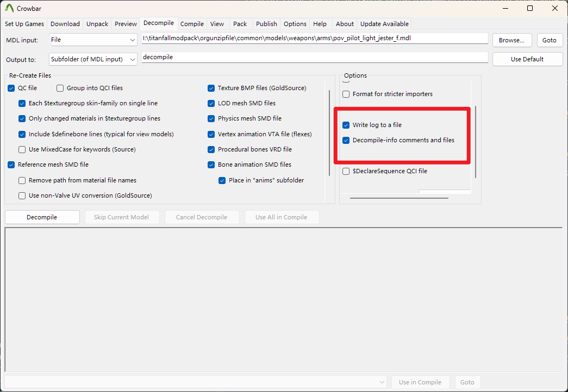Viewport: 568px width, 392px height.
Task: Enable Remove path from material file names
Action: [22, 180]
